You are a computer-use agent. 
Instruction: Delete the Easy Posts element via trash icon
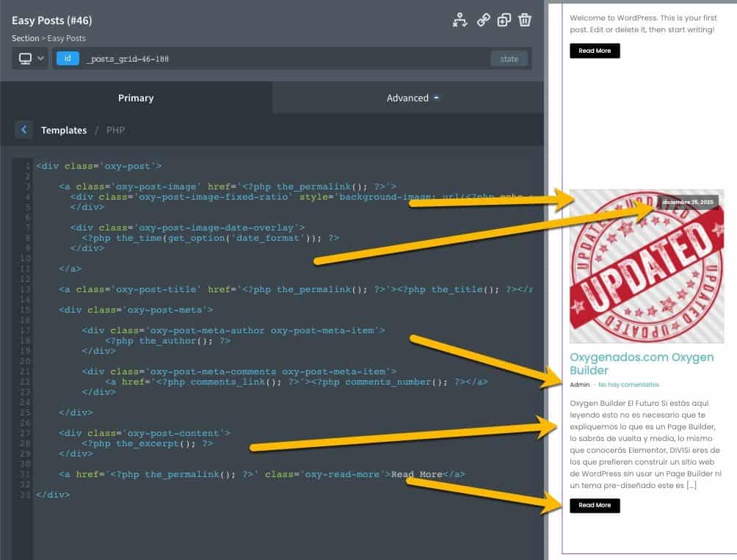tap(525, 20)
